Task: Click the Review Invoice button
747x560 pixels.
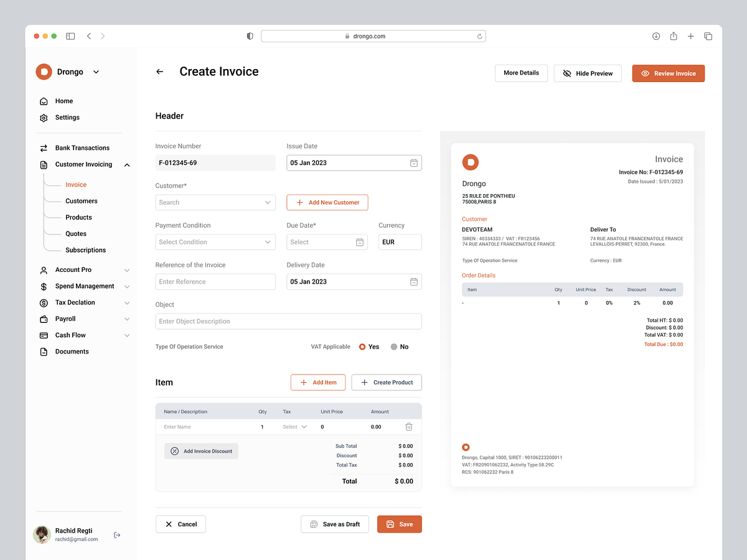Action: pos(668,73)
